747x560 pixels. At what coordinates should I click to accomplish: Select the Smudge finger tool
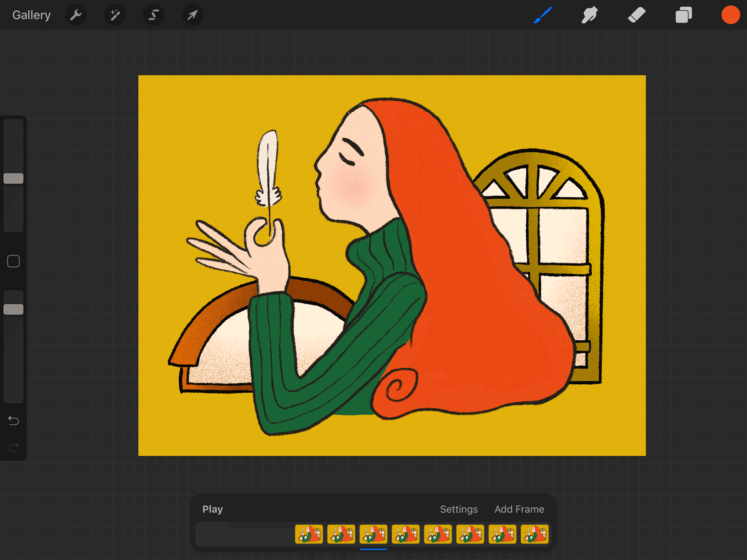589,15
